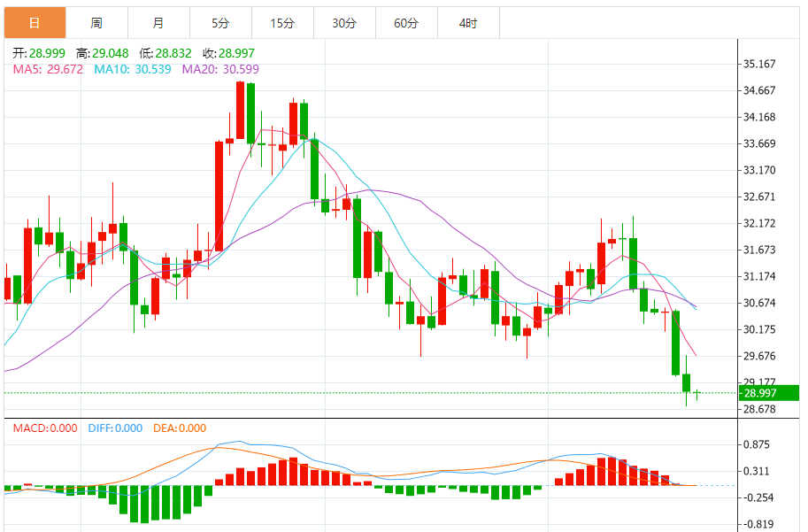Click the MA10: 30.539 label
This screenshot has width=808, height=532.
click(133, 69)
